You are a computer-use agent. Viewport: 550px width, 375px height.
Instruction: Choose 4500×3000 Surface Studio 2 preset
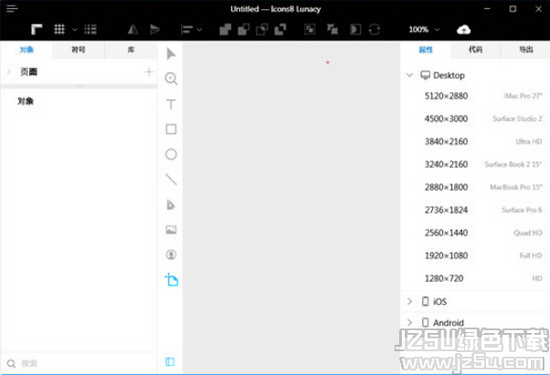475,119
